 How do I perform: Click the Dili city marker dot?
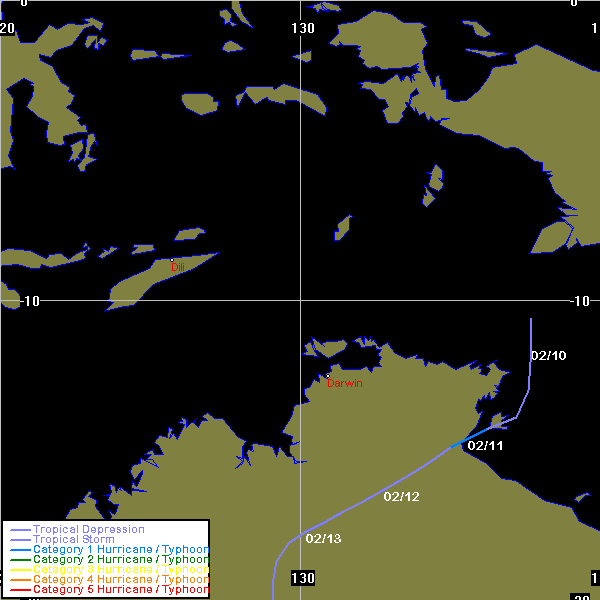(172, 260)
